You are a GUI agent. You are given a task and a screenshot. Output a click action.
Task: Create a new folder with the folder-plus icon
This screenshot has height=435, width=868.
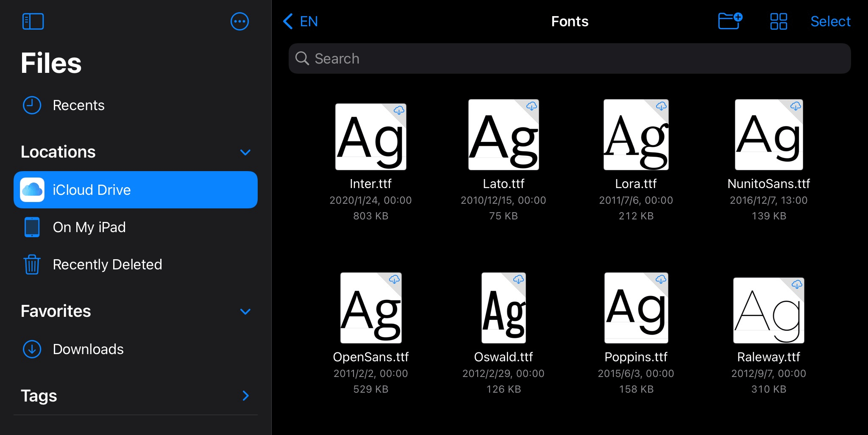coord(730,21)
